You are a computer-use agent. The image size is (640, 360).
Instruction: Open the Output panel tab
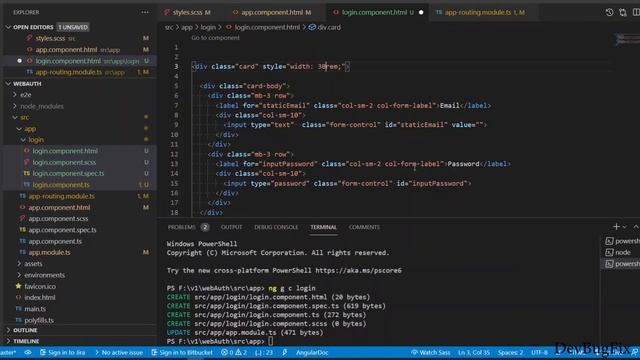click(231, 227)
